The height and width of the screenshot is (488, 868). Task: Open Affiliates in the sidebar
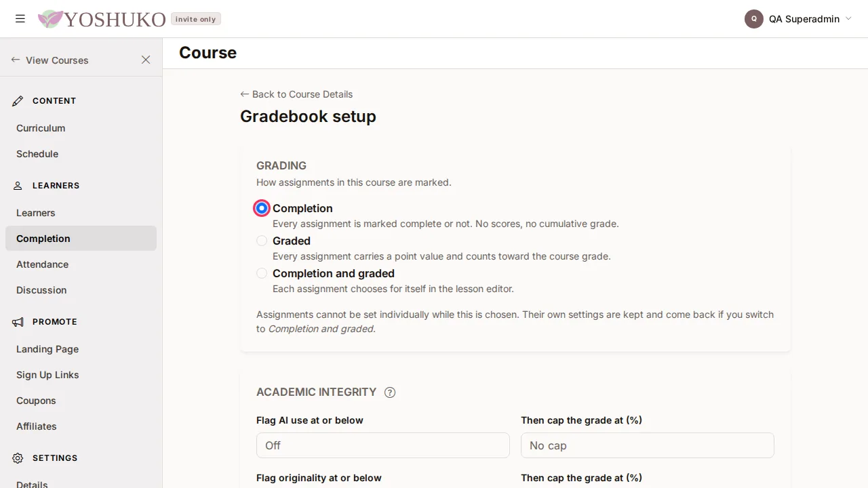[x=81, y=426]
